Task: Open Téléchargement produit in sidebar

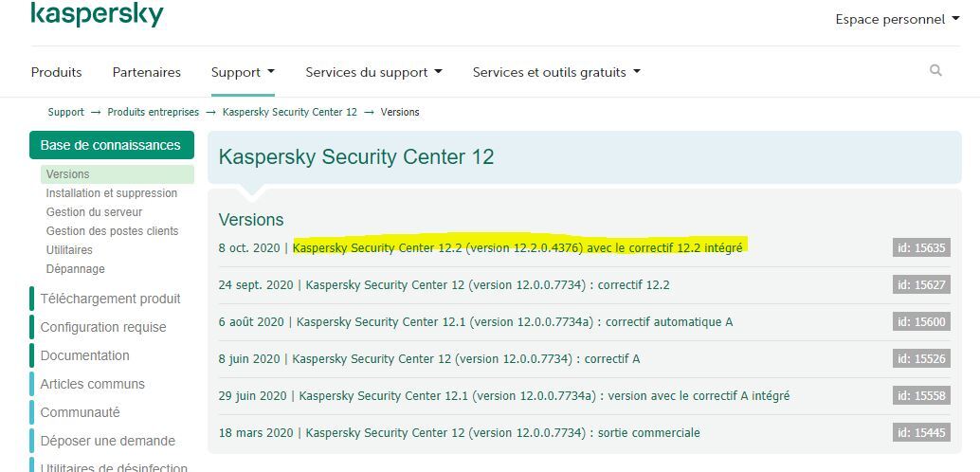Action: tap(110, 299)
